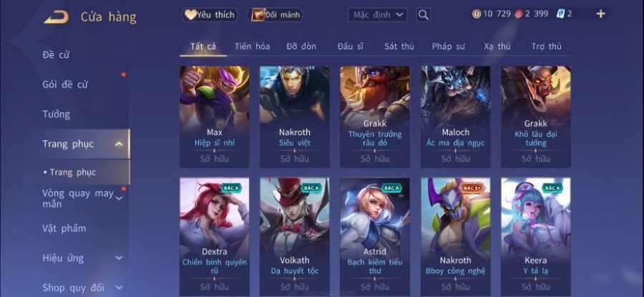
Task: Switch to the Pháp sư tab
Action: click(x=449, y=47)
